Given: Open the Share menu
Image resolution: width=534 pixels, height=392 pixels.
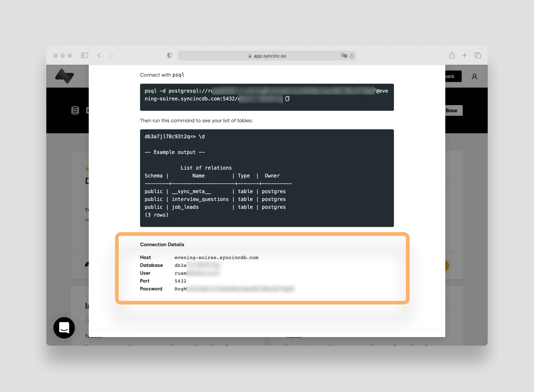Looking at the screenshot, I should click(452, 55).
